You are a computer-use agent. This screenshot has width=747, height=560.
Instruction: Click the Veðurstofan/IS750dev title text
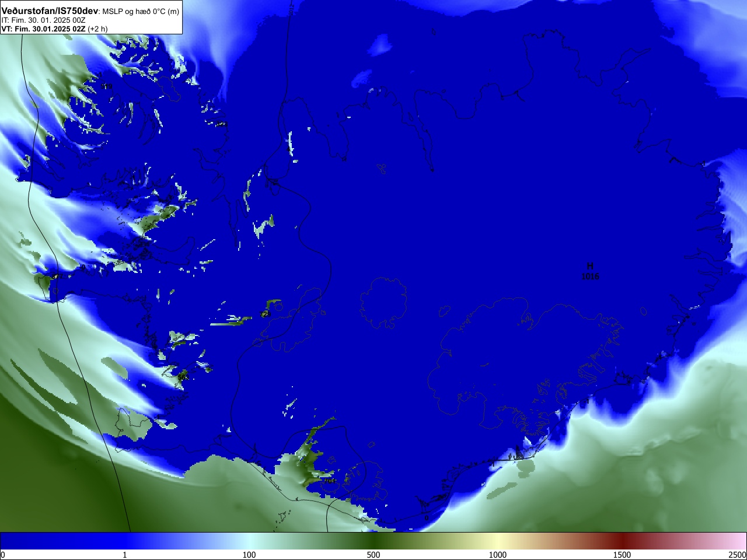(50, 11)
